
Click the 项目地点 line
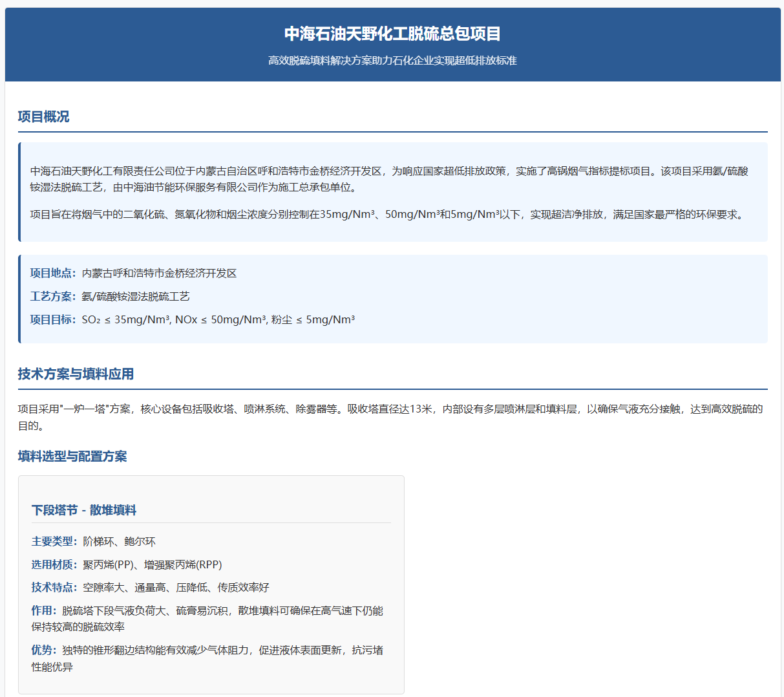[134, 273]
